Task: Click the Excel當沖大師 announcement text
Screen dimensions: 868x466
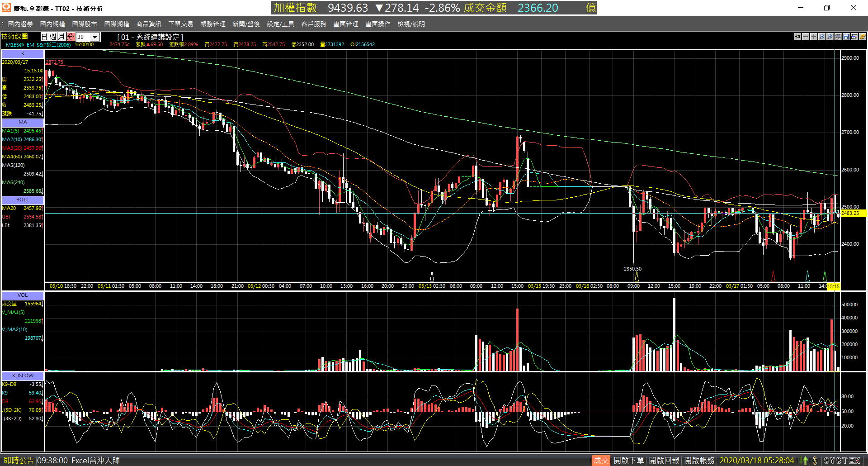Action: [x=95, y=461]
